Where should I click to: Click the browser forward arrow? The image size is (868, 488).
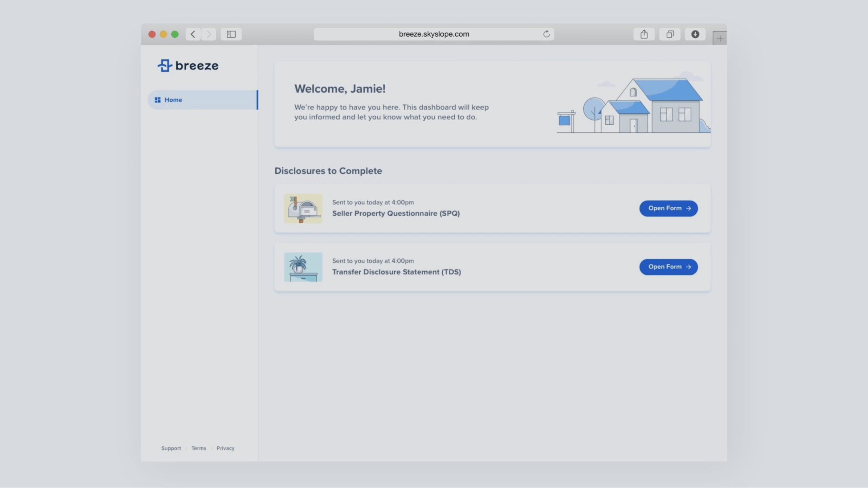(x=208, y=34)
